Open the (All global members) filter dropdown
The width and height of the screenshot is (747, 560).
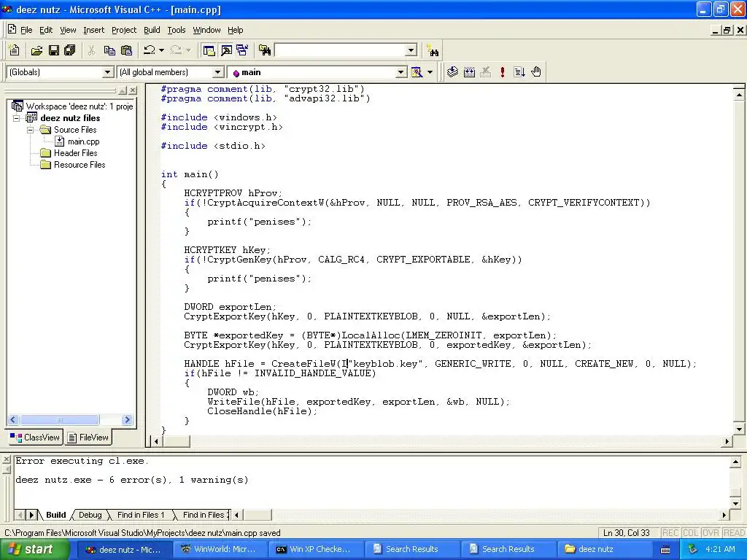tap(217, 72)
